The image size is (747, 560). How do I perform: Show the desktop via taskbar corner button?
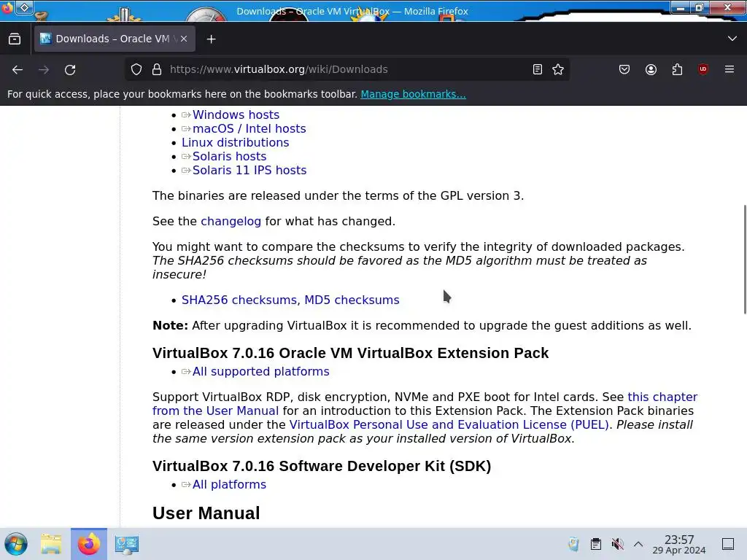[728, 544]
